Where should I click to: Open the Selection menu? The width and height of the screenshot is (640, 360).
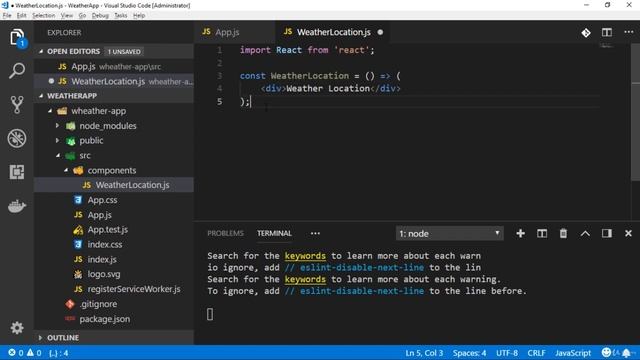tap(43, 16)
